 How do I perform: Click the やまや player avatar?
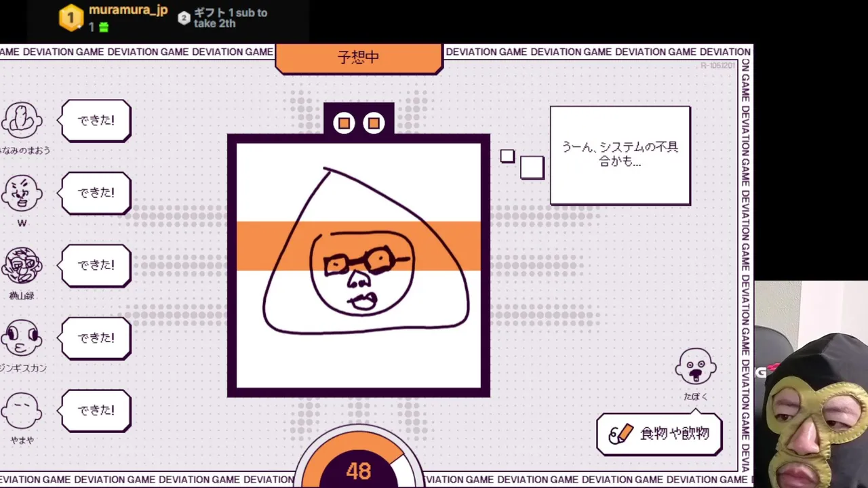pyautogui.click(x=22, y=411)
